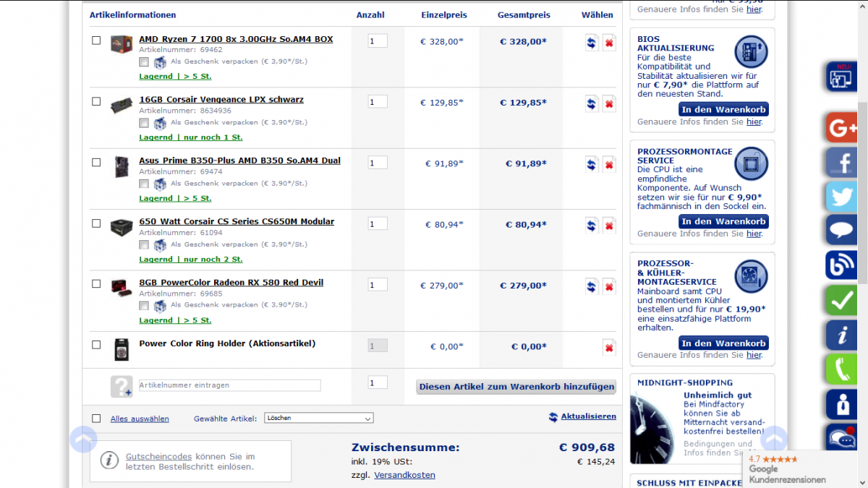Image resolution: width=868 pixels, height=488 pixels.
Task: Enable gift wrap for AMD Ryzen 7
Action: tap(144, 62)
